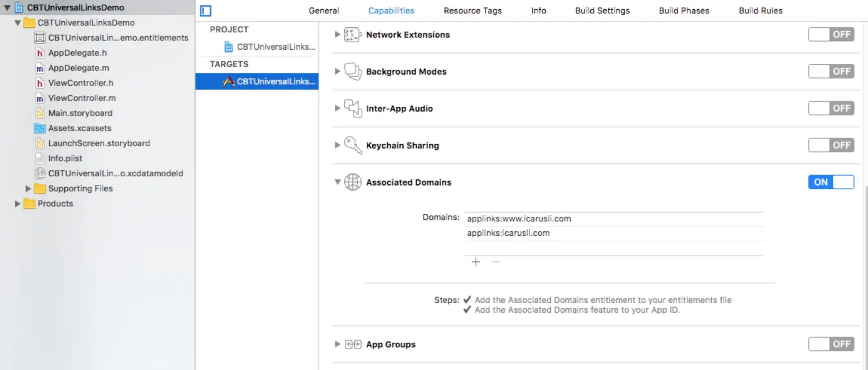Image resolution: width=868 pixels, height=370 pixels.
Task: Click the entitlements file icon in navigator
Action: click(x=40, y=38)
